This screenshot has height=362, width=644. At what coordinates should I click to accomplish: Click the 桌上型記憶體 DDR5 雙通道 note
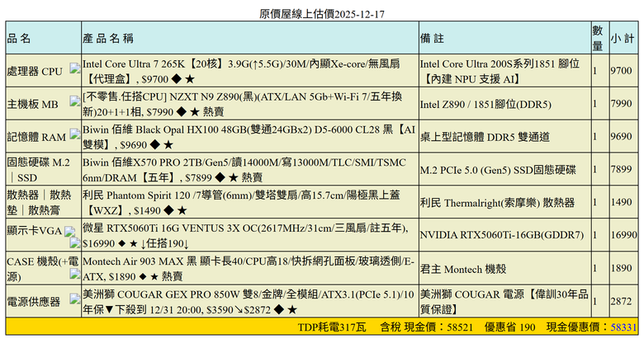(485, 137)
